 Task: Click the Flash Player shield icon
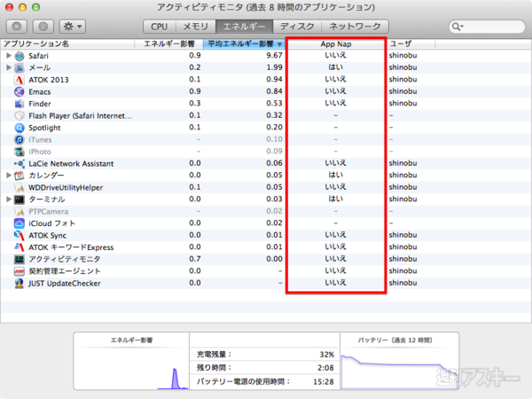click(x=20, y=115)
